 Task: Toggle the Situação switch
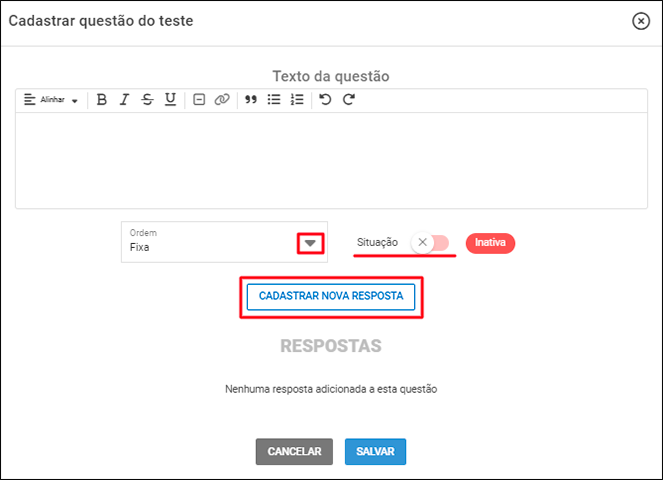[430, 243]
